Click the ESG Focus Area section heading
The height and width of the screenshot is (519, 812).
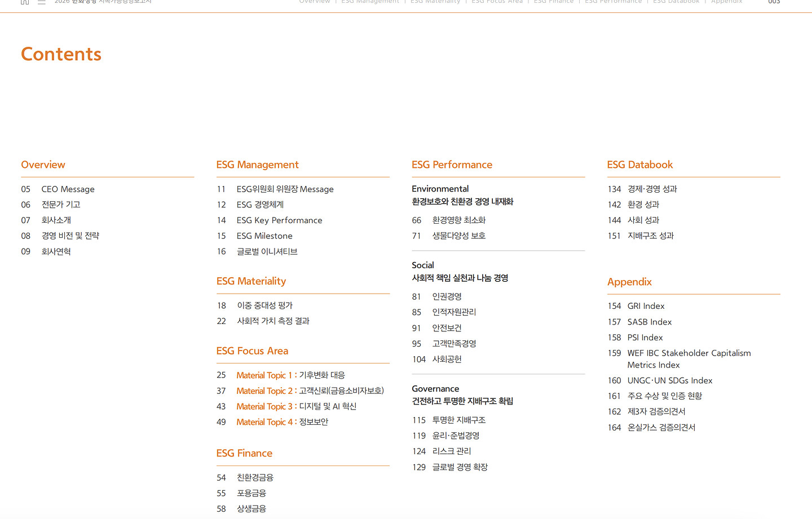pos(252,351)
